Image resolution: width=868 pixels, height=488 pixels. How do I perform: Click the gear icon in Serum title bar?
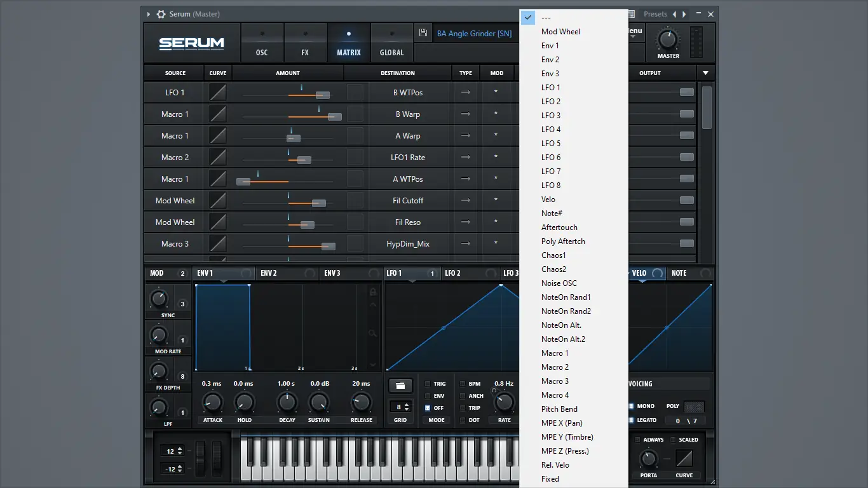(161, 14)
